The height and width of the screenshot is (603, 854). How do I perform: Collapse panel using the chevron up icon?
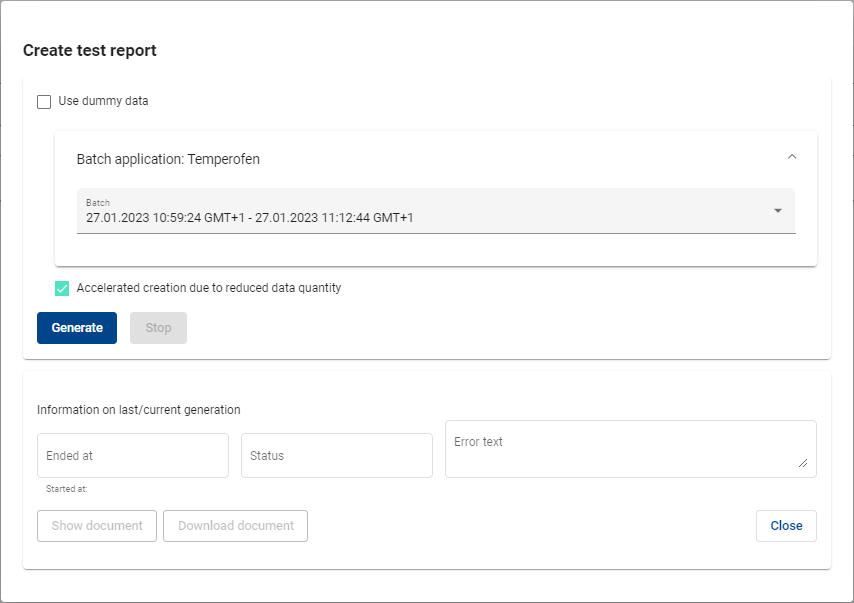[x=792, y=157]
